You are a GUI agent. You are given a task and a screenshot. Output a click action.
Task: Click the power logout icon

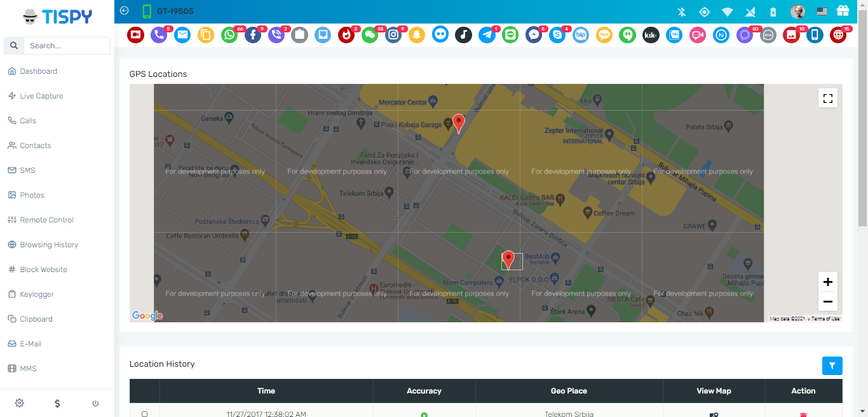[95, 403]
